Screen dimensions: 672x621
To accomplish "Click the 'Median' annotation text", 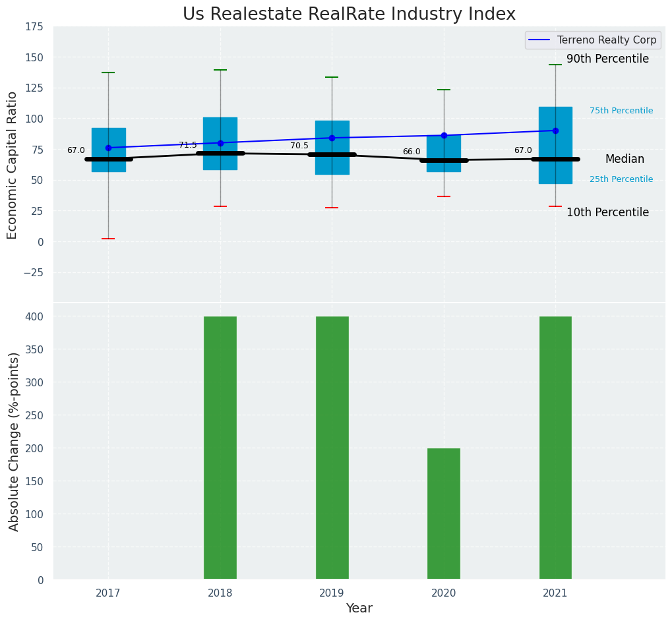I will point(625,159).
